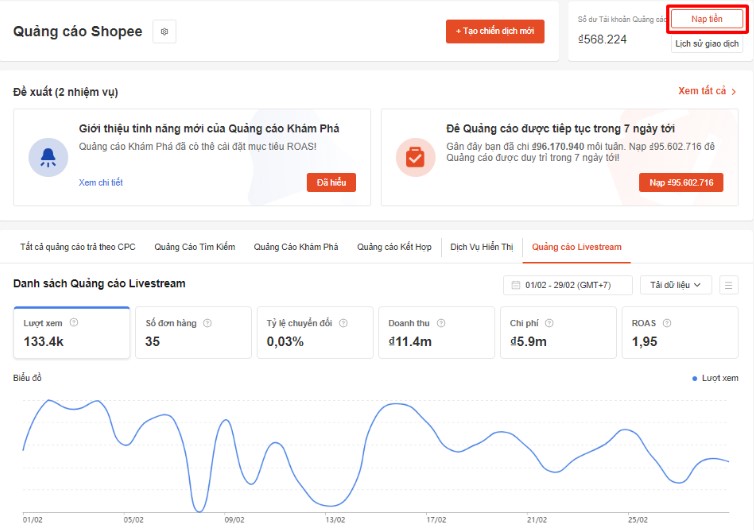Switch to Quảng Cáo Tìm Kiếm tab
Viewport: 754px width, 530px height.
point(195,247)
